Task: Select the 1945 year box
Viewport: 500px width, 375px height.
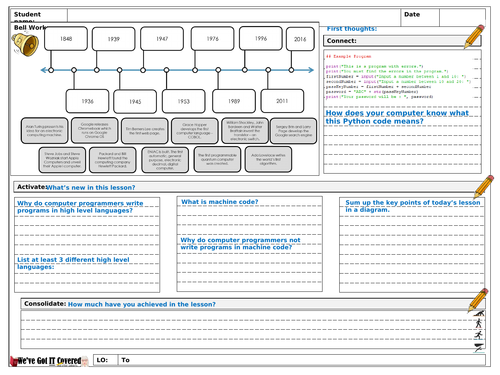Action: (x=135, y=101)
